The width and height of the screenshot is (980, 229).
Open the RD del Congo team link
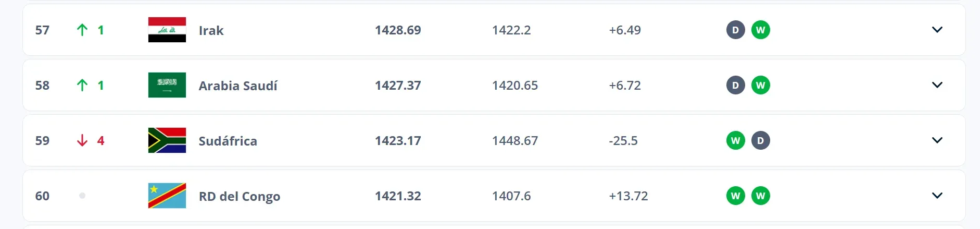point(240,196)
